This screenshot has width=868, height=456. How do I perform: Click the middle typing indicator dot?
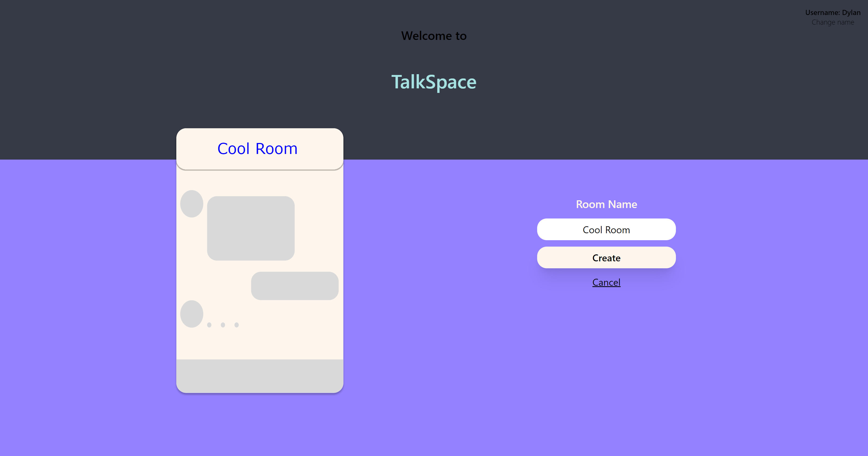[x=223, y=325]
